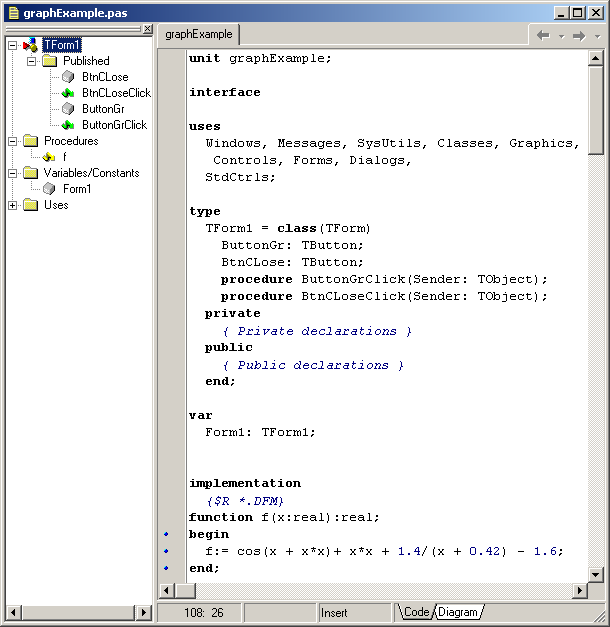Click the Published folder icon

[x=50, y=61]
